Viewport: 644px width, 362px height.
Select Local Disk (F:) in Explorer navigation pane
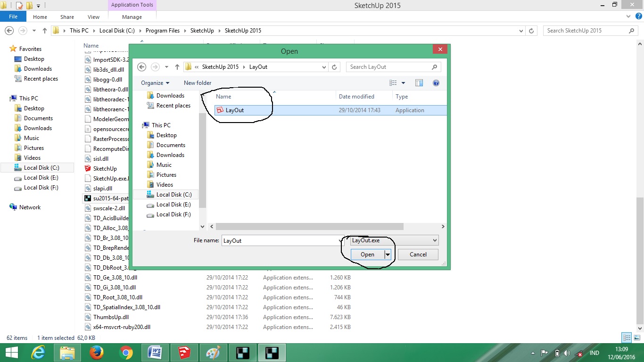[41, 188]
